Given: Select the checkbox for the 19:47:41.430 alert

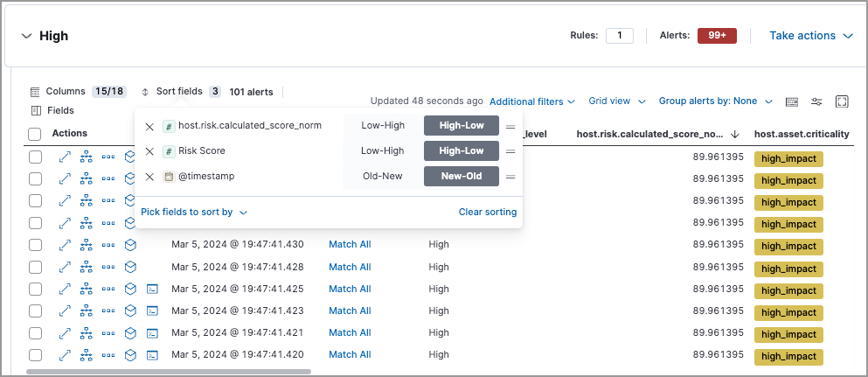Looking at the screenshot, I should pyautogui.click(x=35, y=245).
